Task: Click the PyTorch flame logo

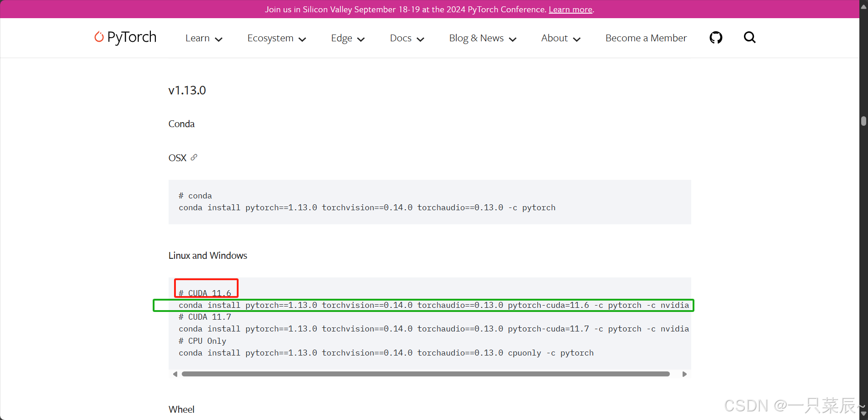Action: pyautogui.click(x=99, y=37)
